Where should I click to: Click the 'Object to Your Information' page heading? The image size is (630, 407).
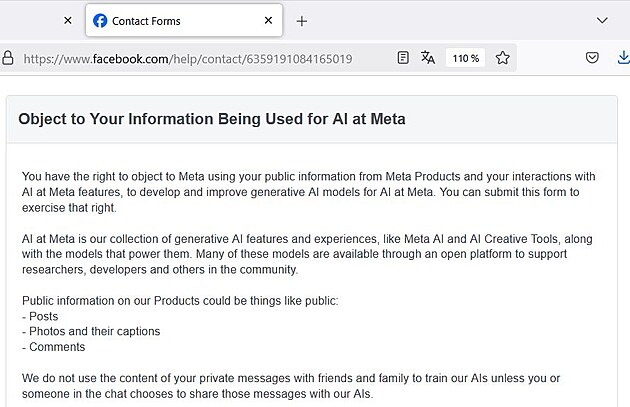(212, 119)
